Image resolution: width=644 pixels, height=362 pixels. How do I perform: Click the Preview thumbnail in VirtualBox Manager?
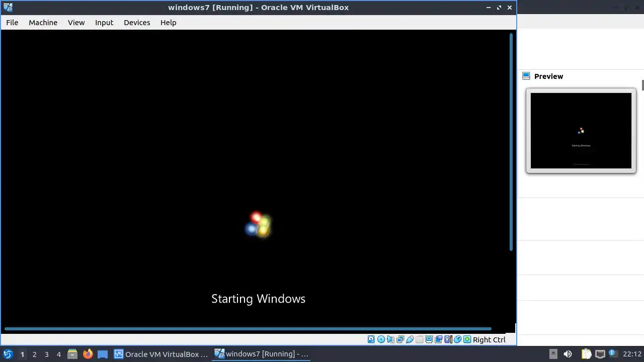581,131
